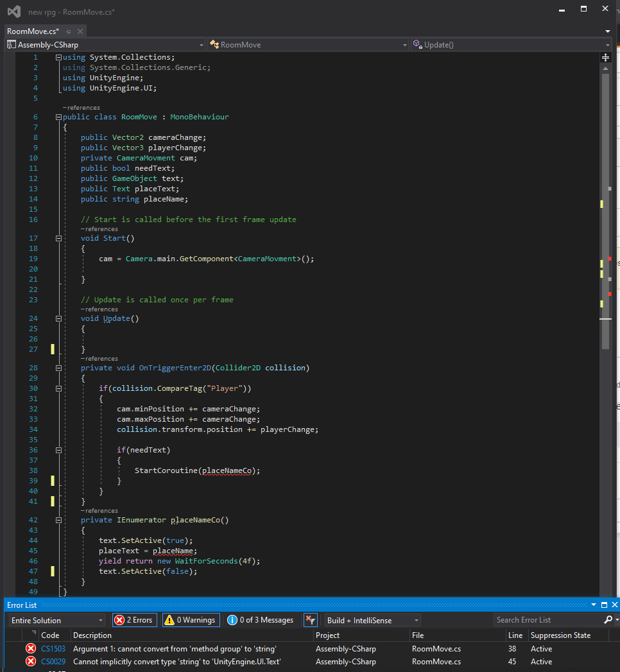This screenshot has width=620, height=672.
Task: Click the red error icon for CS0029
Action: click(30, 662)
